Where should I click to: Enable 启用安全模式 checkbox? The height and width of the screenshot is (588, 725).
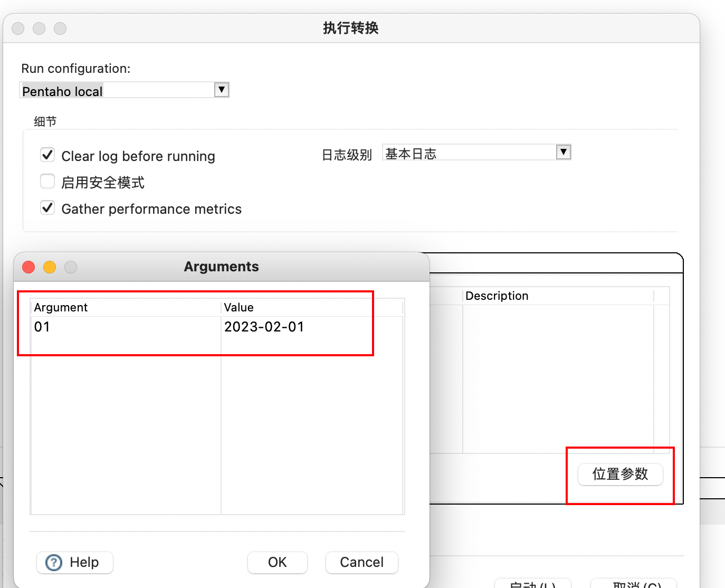click(47, 182)
